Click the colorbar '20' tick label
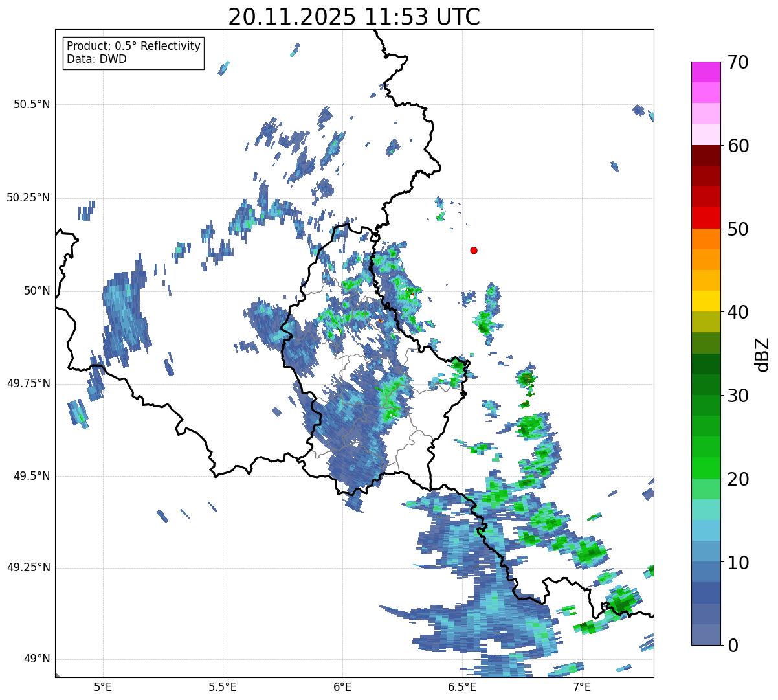This screenshot has height=700, width=778. pos(737,480)
